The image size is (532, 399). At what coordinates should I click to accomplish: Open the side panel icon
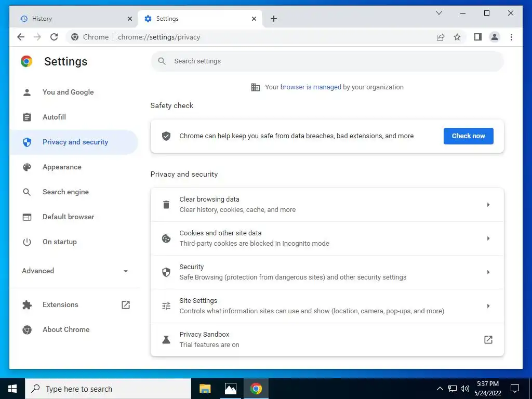[x=478, y=37]
